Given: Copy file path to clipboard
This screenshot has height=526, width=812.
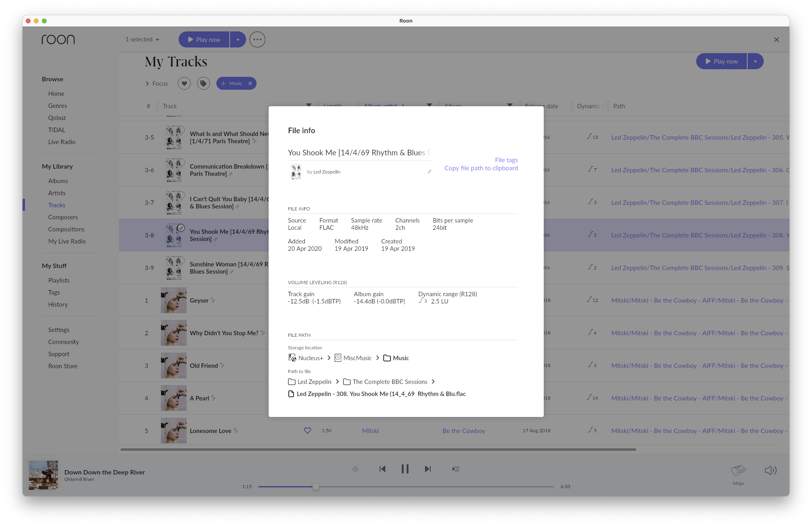Looking at the screenshot, I should 481,168.
